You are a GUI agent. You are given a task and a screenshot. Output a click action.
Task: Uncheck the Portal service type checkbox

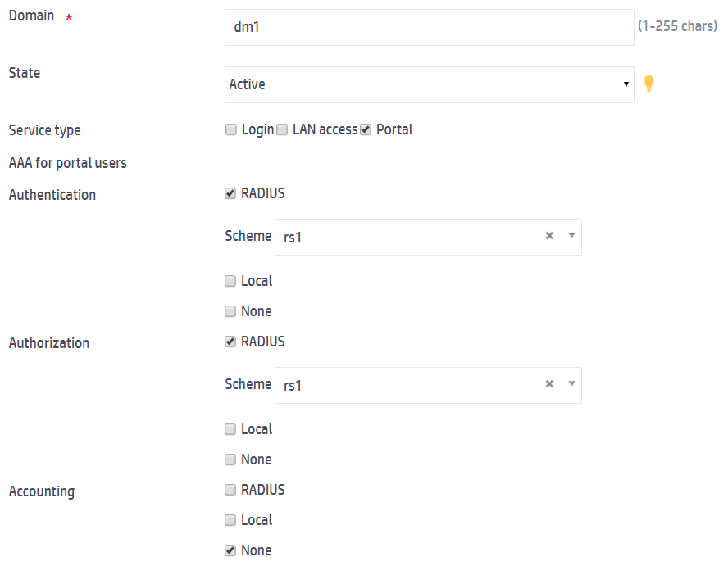pos(366,129)
